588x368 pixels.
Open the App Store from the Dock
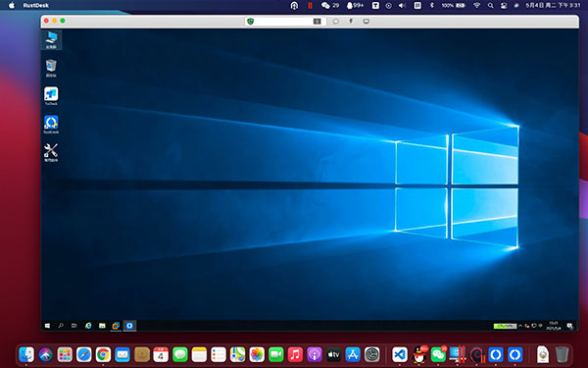coord(353,354)
